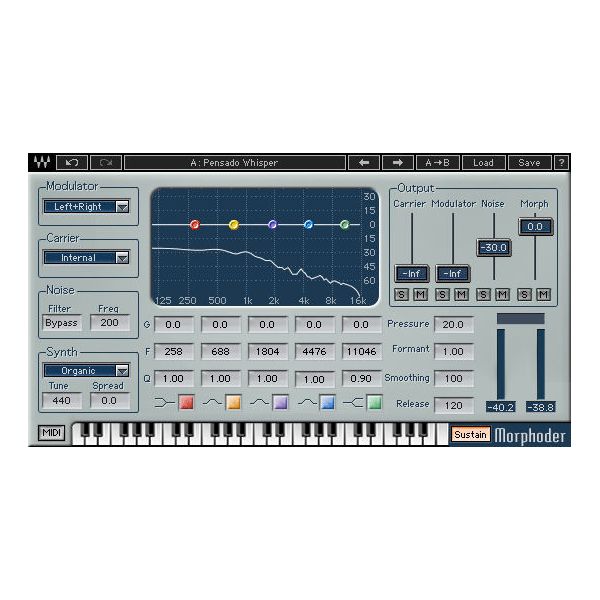Open the Carrier Internal dropdown
Viewport: 600px width, 600px height.
pyautogui.click(x=86, y=258)
